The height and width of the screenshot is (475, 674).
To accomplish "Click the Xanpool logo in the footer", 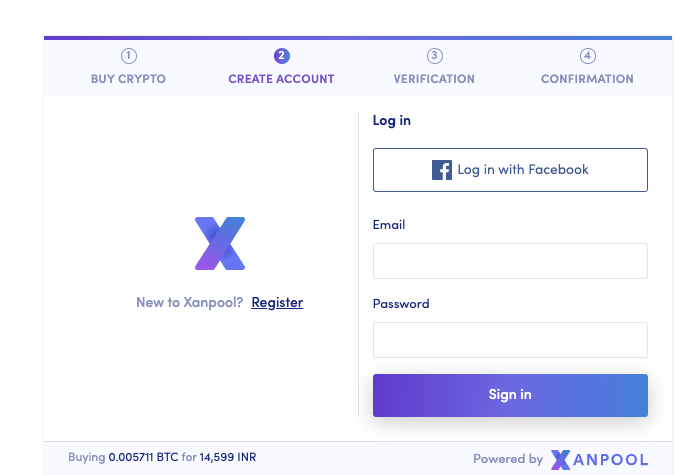I will pos(599,459).
